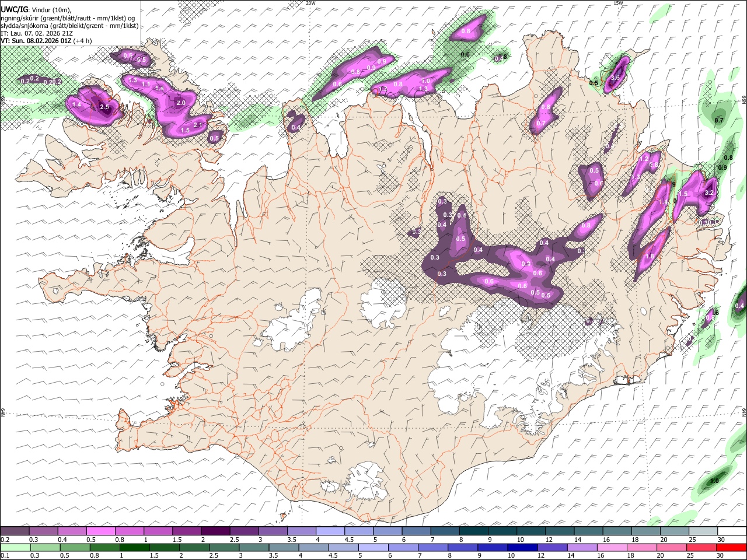Click the pale green 0.1 swatch in the bottom legend row
747x560 pixels.
15,547
